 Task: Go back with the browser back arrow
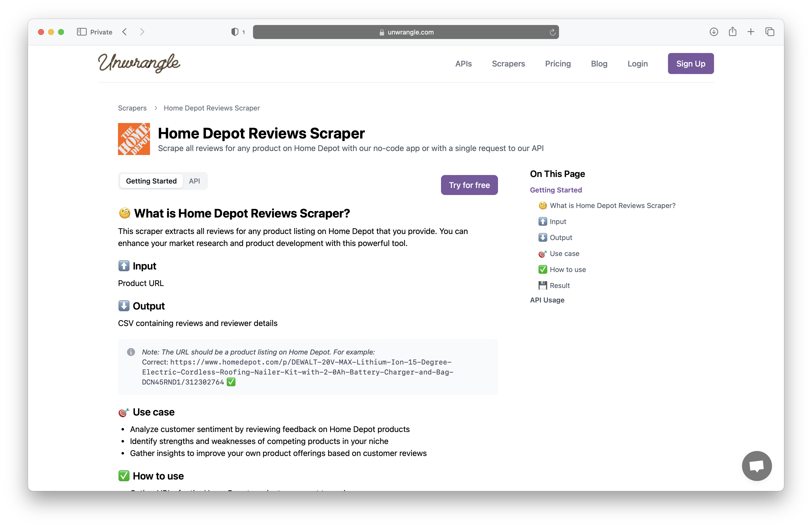[x=124, y=32]
